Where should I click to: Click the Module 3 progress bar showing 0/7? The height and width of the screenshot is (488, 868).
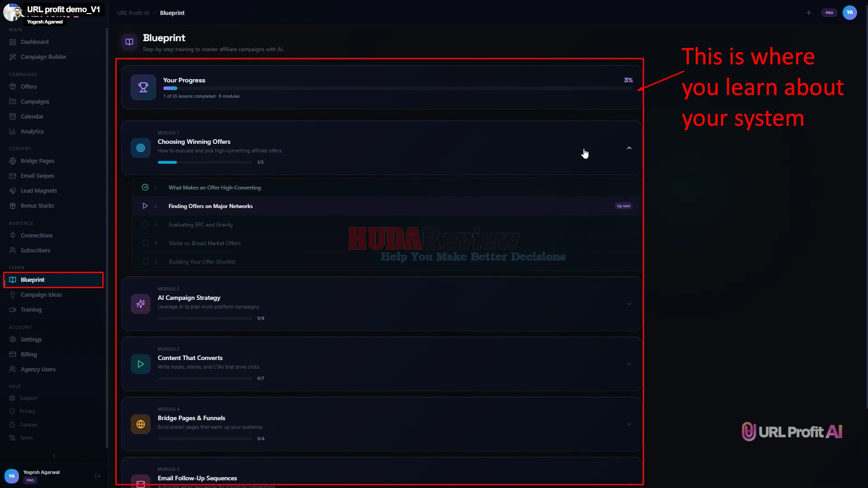pos(205,379)
